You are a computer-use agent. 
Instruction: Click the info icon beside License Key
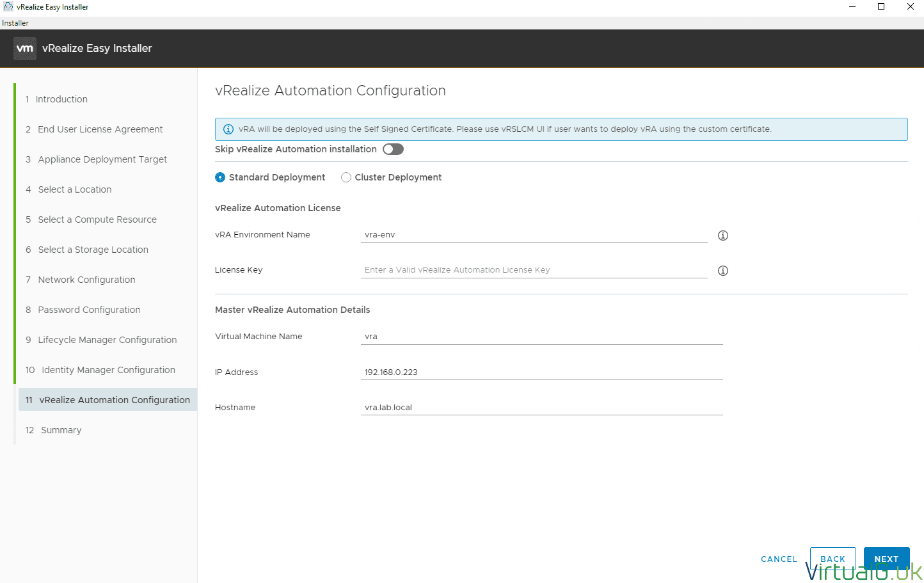[723, 271]
